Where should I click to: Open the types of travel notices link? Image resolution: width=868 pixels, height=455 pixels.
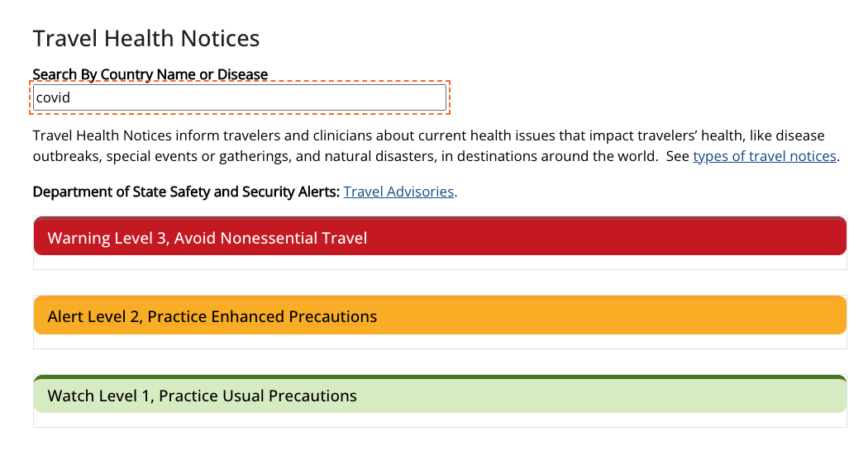765,156
